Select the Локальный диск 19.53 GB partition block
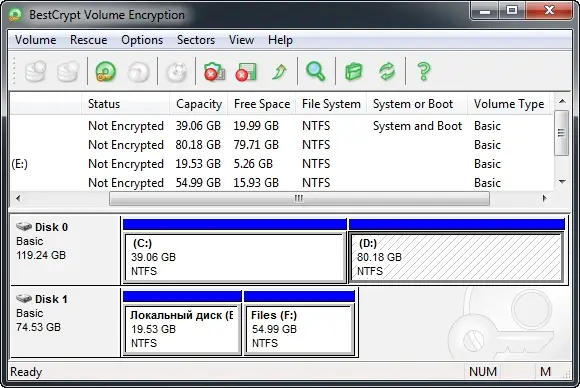The width and height of the screenshot is (580, 388). tap(182, 330)
